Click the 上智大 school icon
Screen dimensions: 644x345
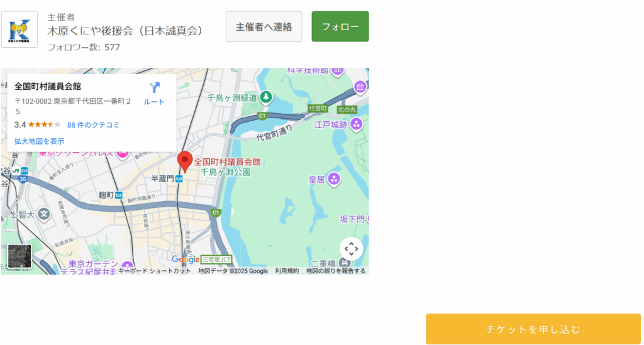click(43, 214)
